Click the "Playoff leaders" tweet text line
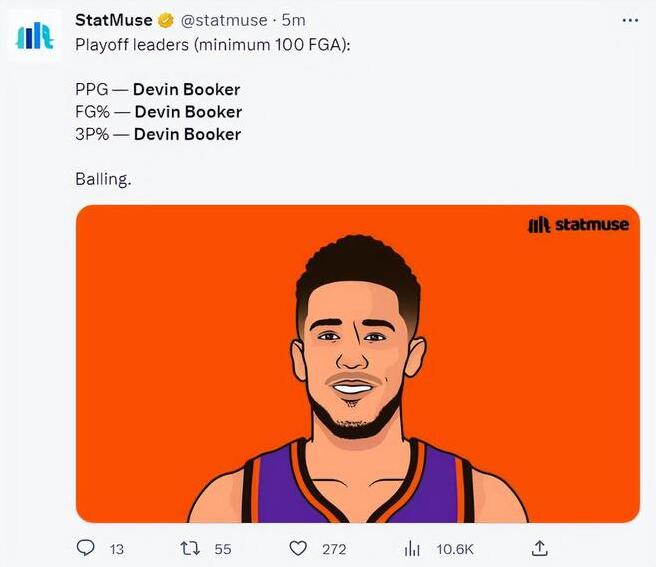This screenshot has height=567, width=656. pos(212,45)
